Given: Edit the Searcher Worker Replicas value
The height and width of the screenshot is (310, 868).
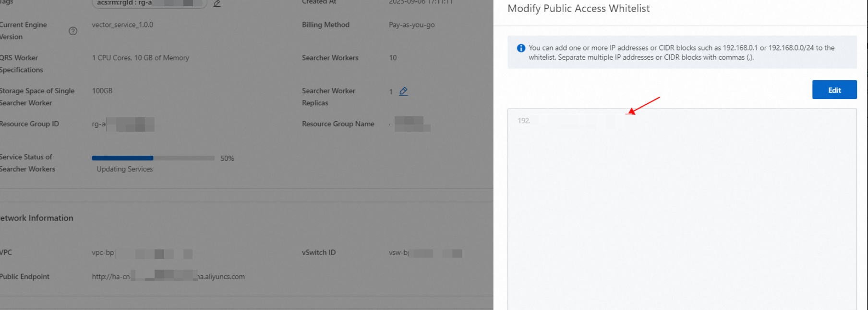Looking at the screenshot, I should pos(403,91).
